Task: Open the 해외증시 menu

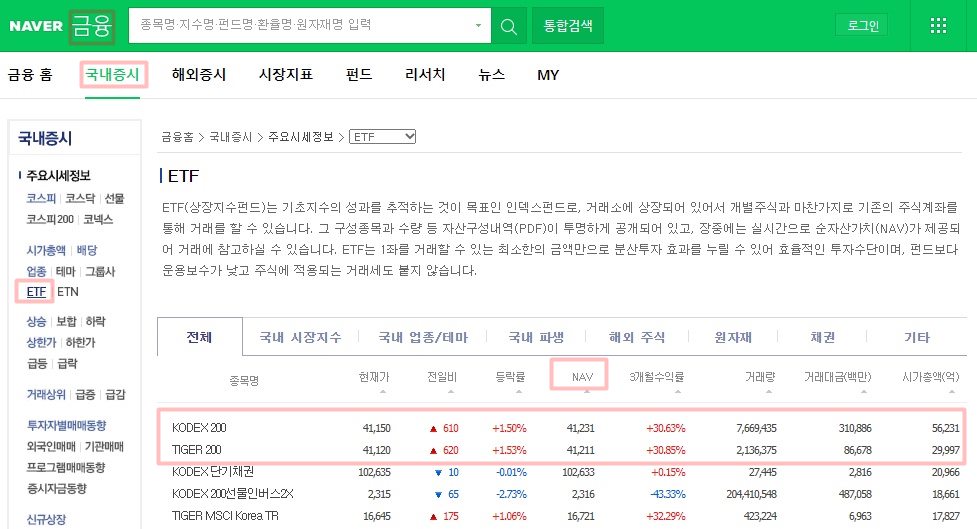Action: 199,75
